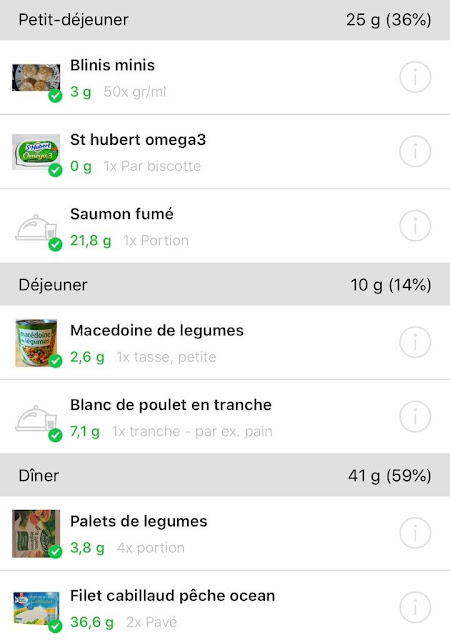Viewport: 450px width, 640px height.
Task: Select the Dîner section header
Action: (x=225, y=475)
